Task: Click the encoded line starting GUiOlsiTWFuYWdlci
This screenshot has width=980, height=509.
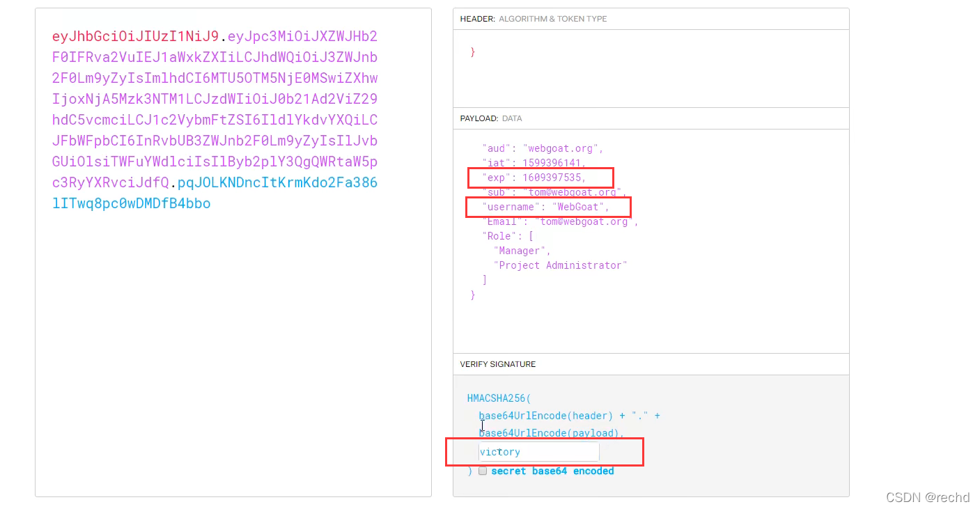Action: point(215,162)
